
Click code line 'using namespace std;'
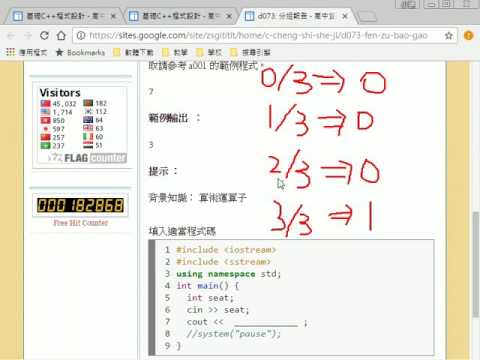[x=229, y=274]
